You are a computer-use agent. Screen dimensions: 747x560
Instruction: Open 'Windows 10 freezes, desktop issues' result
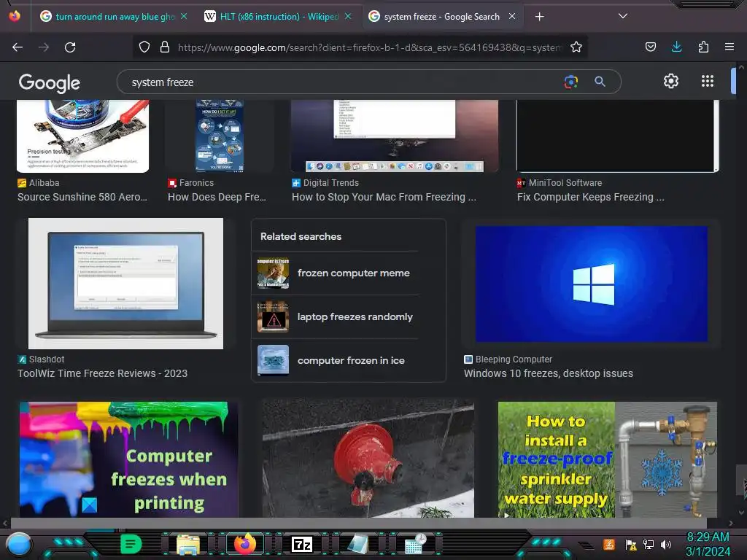pyautogui.click(x=549, y=373)
